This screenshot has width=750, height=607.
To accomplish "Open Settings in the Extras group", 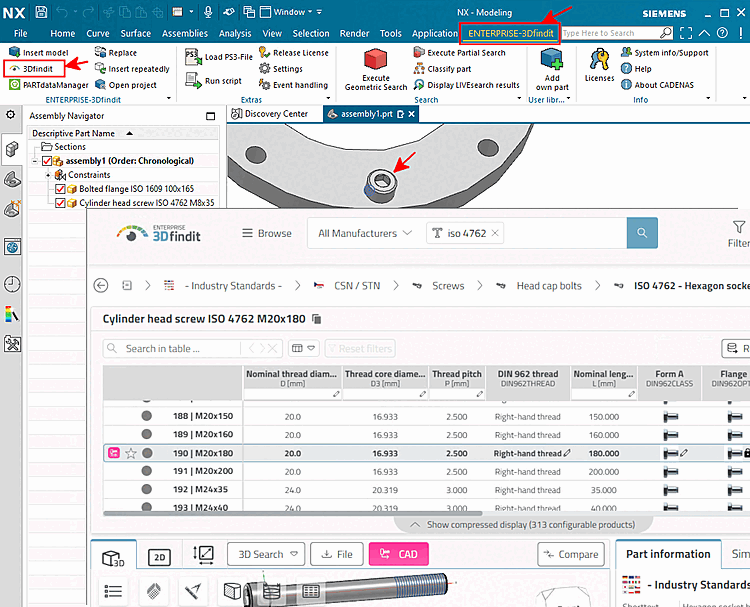I will 281,69.
